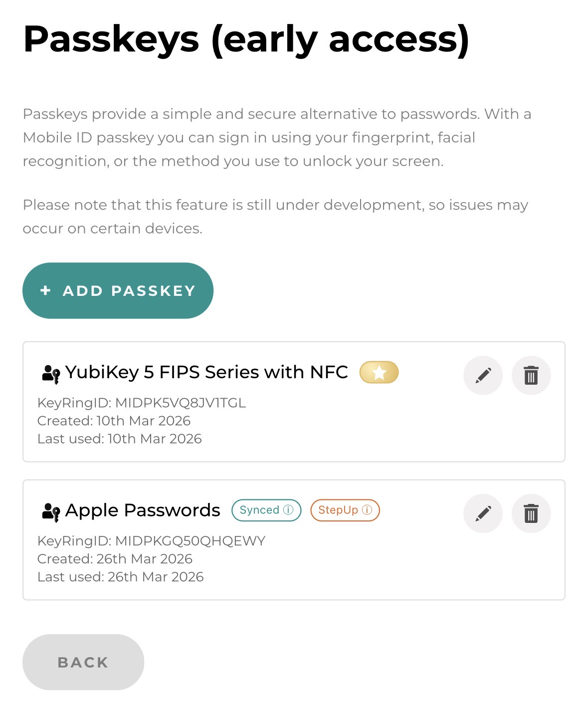
Task: Click the info icon in the StepUp badge
Action: 368,510
